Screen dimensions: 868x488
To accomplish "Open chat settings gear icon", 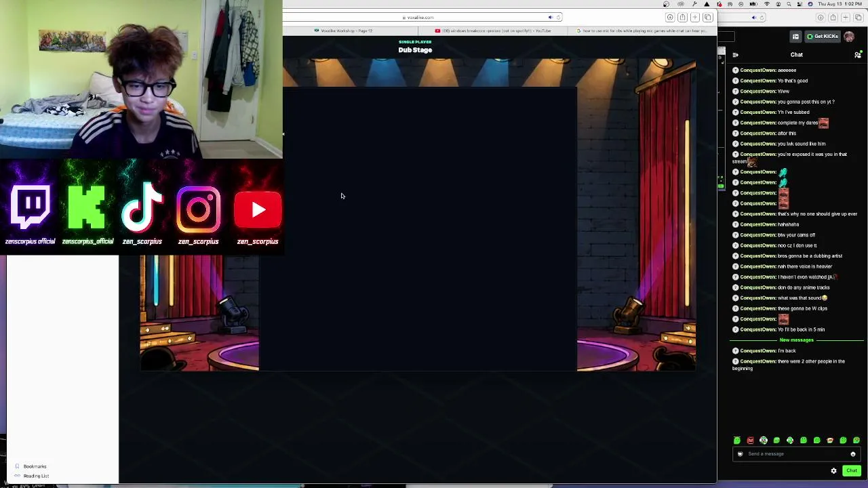I will coord(834,471).
